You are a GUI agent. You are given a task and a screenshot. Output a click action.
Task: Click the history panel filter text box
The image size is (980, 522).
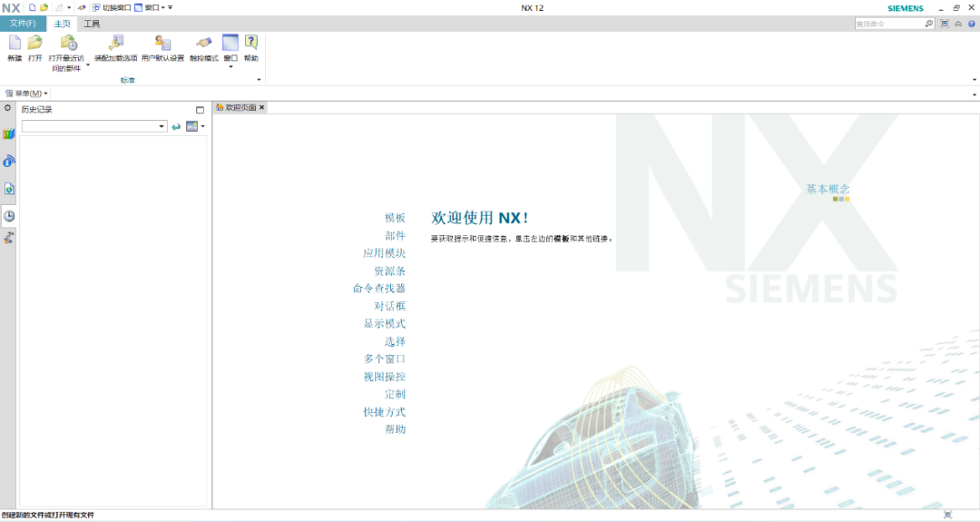click(x=90, y=126)
